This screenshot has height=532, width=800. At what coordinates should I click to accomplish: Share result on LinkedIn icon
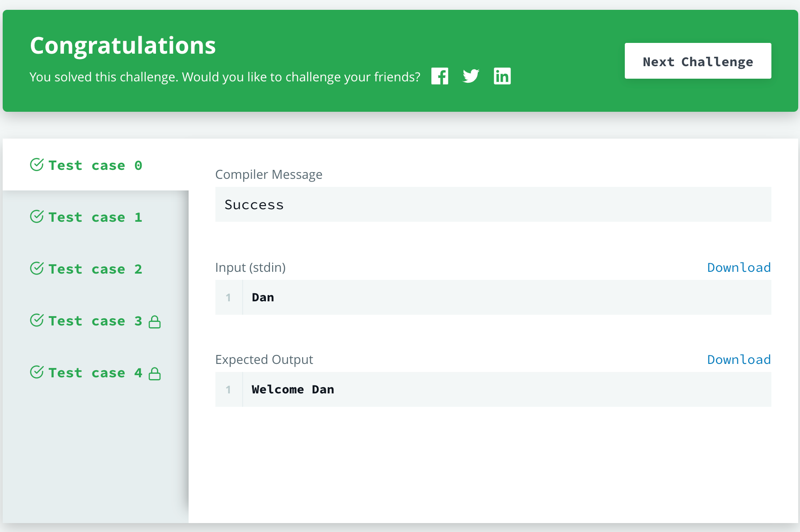pyautogui.click(x=502, y=76)
